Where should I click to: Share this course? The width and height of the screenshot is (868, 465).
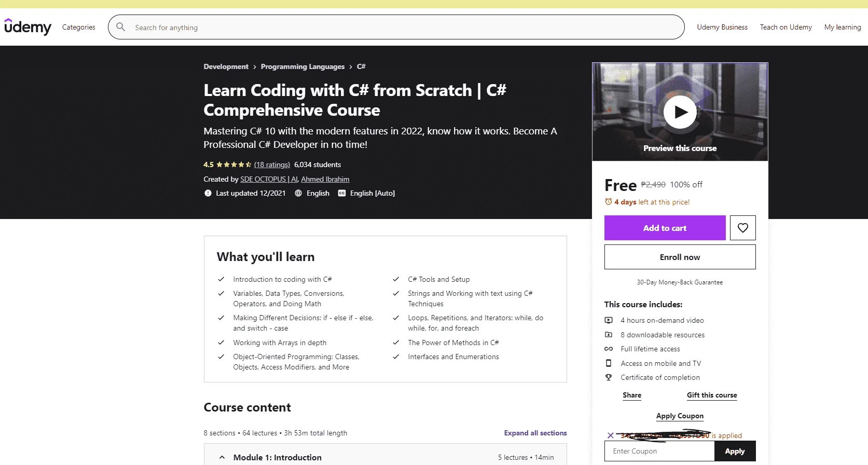click(632, 395)
